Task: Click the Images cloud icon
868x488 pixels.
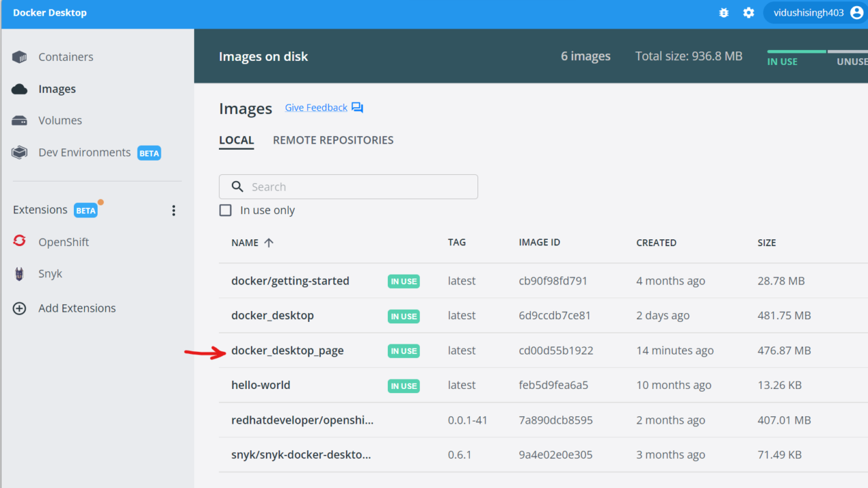Action: point(20,89)
